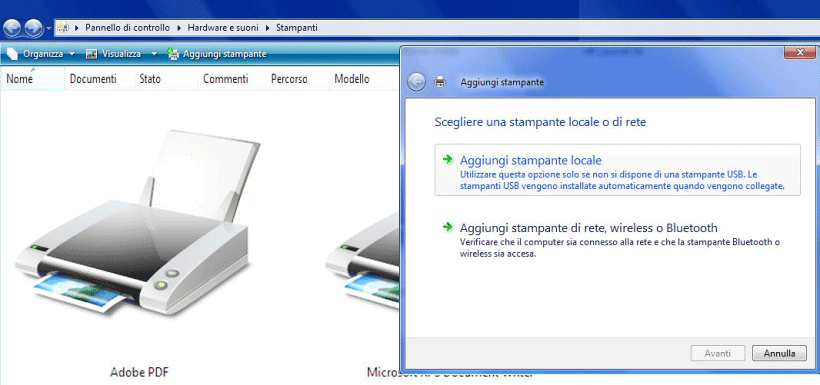Sort by the Stato column header
The width and height of the screenshot is (820, 385).
coord(150,80)
